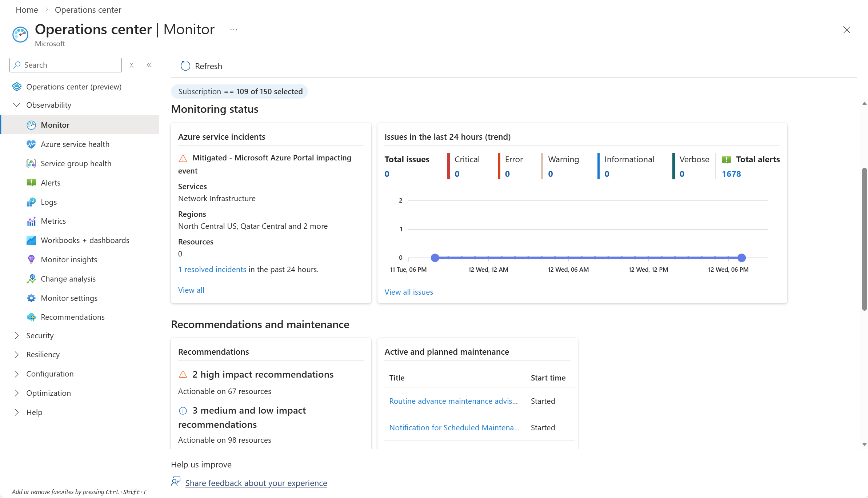868x498 pixels.
Task: Open the Alerts sidebar icon
Action: point(31,183)
